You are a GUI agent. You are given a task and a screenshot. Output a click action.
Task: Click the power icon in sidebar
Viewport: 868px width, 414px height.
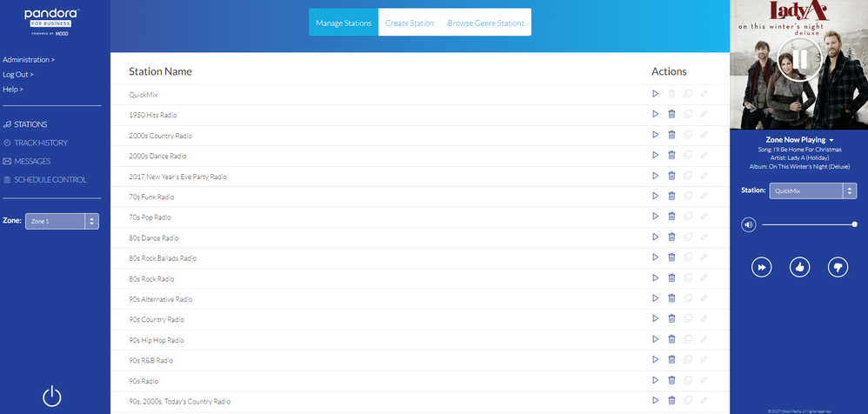52,396
